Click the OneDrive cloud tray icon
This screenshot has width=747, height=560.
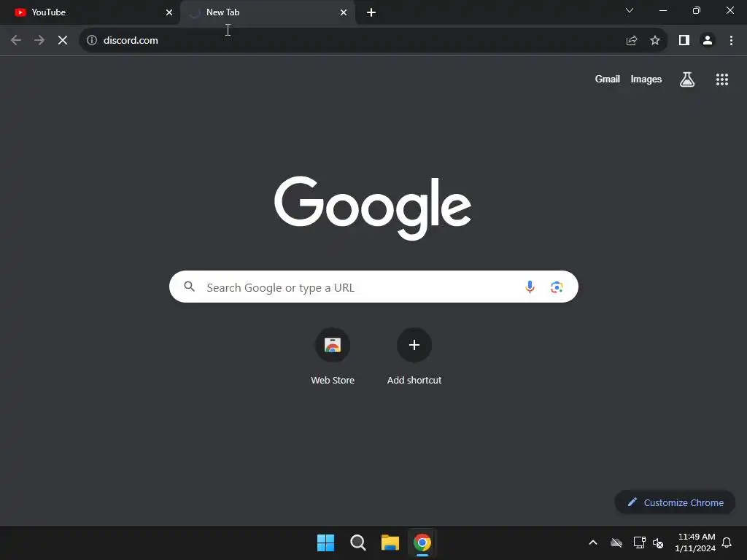point(616,542)
